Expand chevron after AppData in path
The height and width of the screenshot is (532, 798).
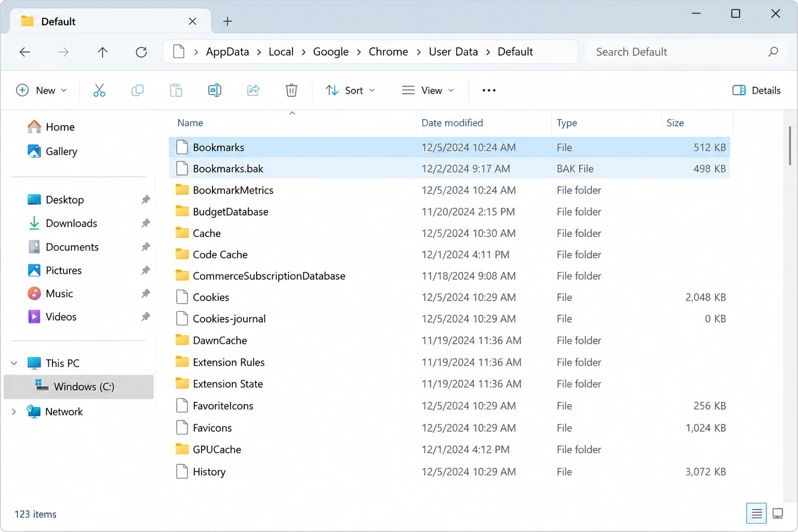click(259, 52)
